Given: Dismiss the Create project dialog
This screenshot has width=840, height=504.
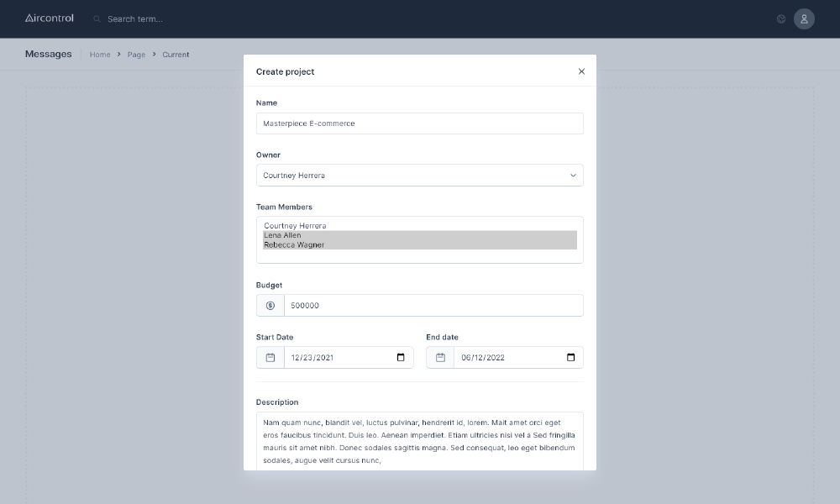Looking at the screenshot, I should point(581,71).
